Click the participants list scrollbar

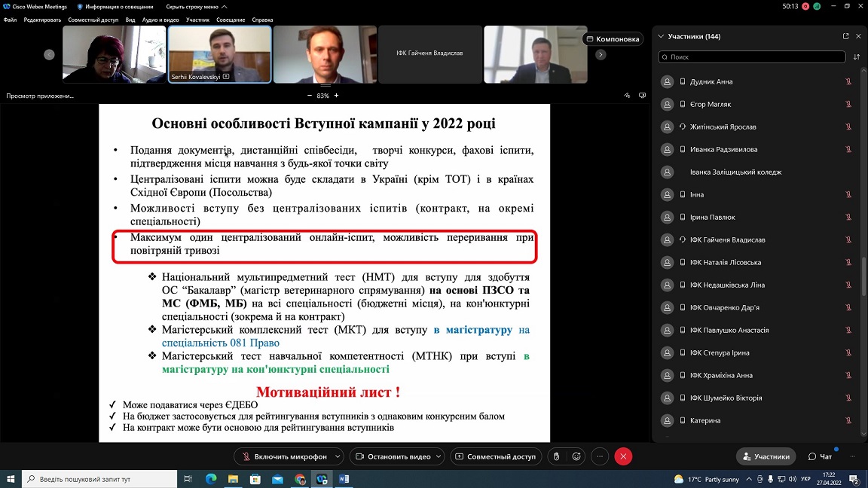[863, 276]
